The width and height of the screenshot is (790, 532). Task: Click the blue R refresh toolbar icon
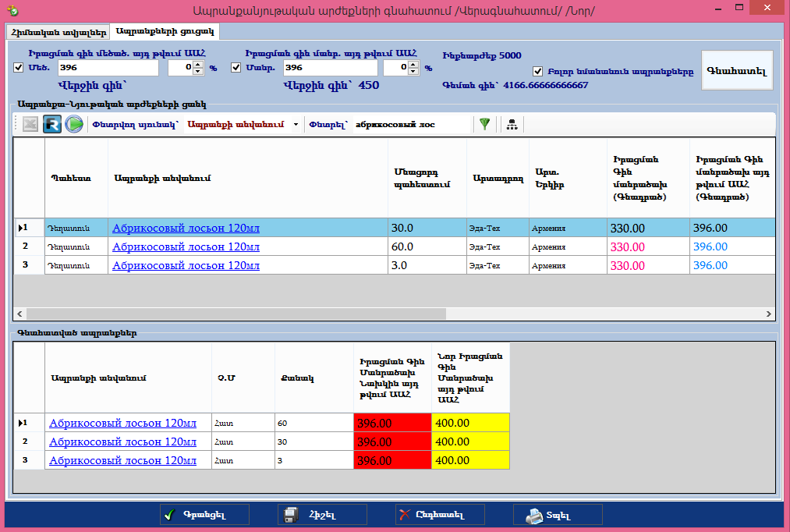pos(52,124)
